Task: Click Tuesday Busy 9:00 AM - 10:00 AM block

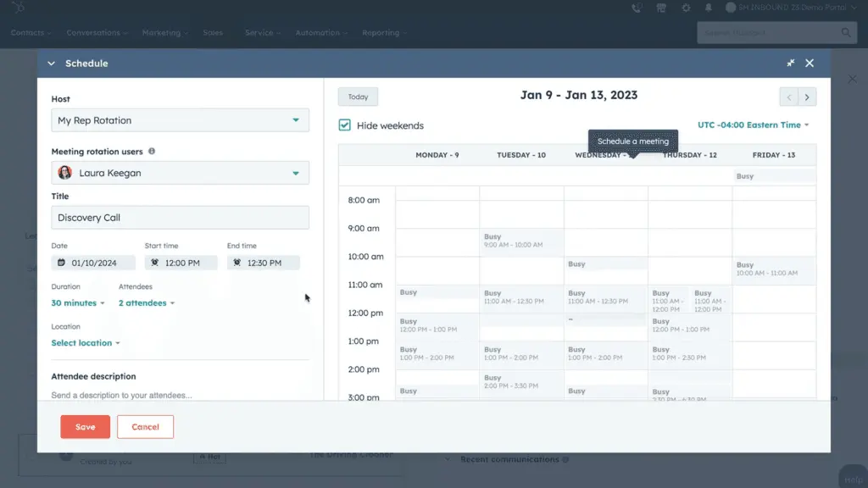Action: click(x=521, y=242)
